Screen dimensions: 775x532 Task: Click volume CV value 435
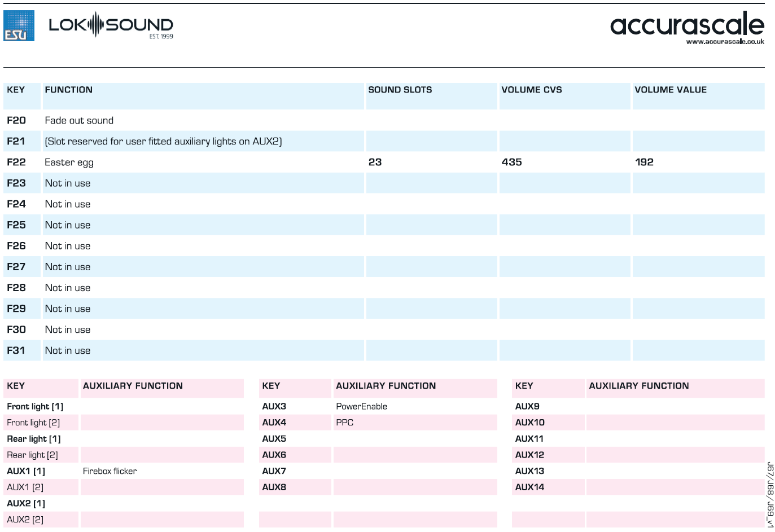coord(511,162)
